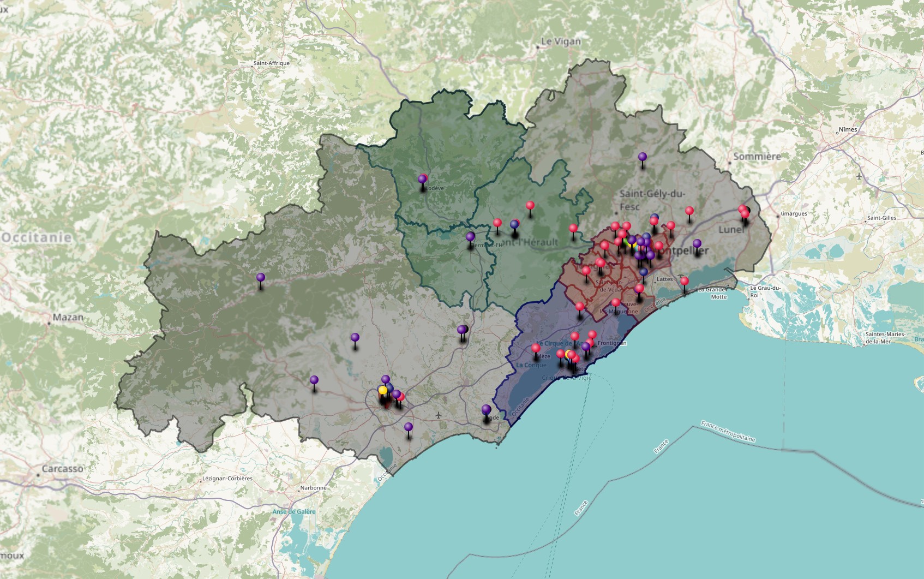Click the Aimargues label
This screenshot has height=579, width=924.
pyautogui.click(x=794, y=214)
